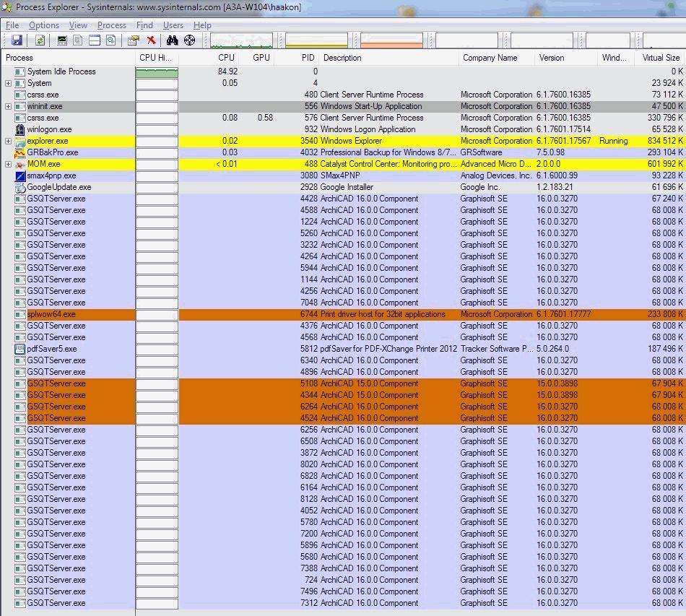686x616 pixels.
Task: Click 'Google Installer' description text
Action: [x=347, y=187]
